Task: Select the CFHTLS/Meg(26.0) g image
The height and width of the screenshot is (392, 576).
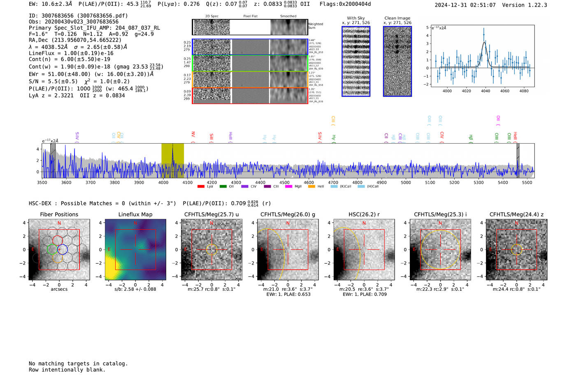Action: coord(288,250)
